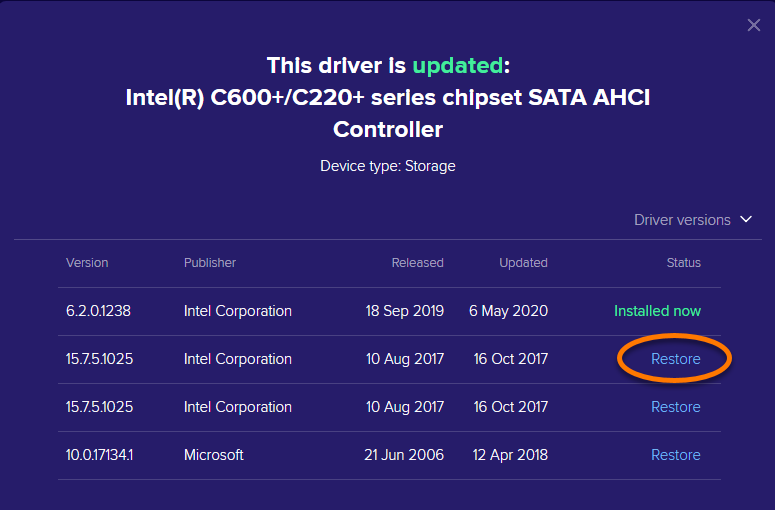The height and width of the screenshot is (510, 775).
Task: Click the Status column header
Action: pyautogui.click(x=684, y=263)
